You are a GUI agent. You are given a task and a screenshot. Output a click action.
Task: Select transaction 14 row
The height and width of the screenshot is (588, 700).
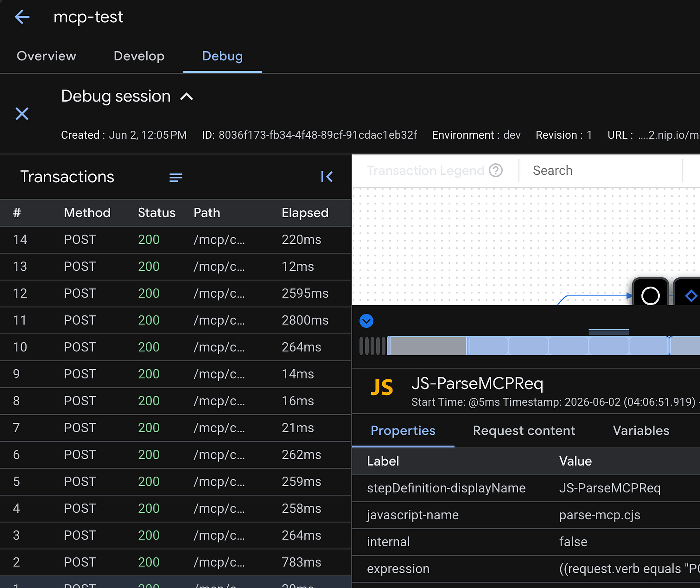(x=175, y=240)
